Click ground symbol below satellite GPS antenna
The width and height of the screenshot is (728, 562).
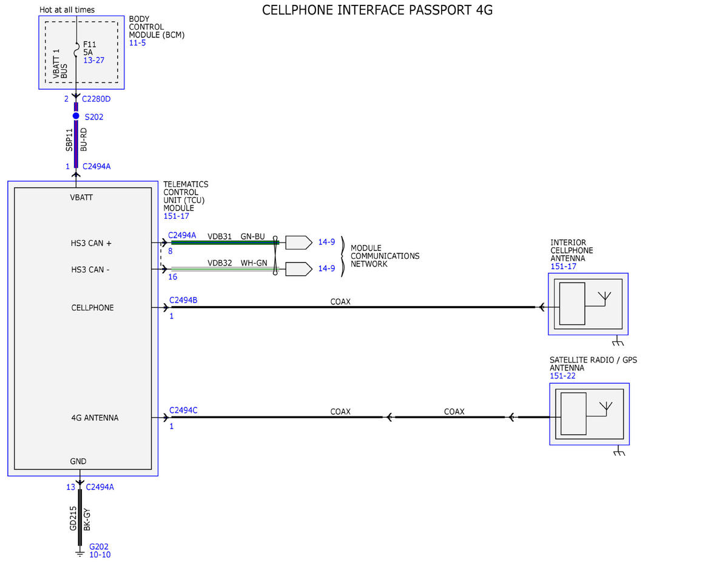(x=619, y=452)
